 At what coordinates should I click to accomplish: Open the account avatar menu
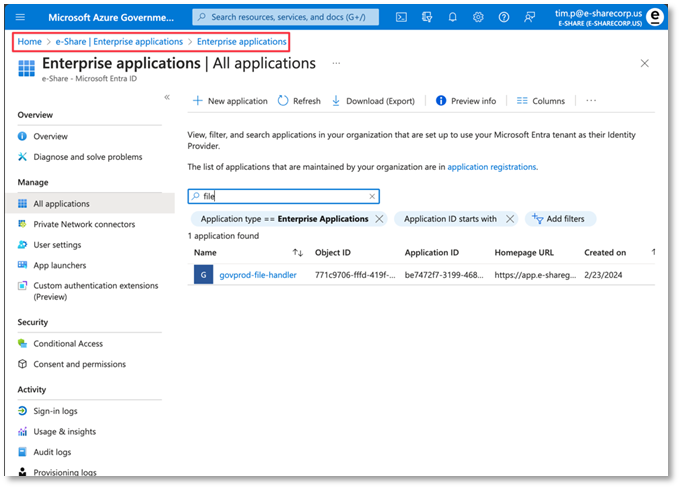click(x=655, y=17)
